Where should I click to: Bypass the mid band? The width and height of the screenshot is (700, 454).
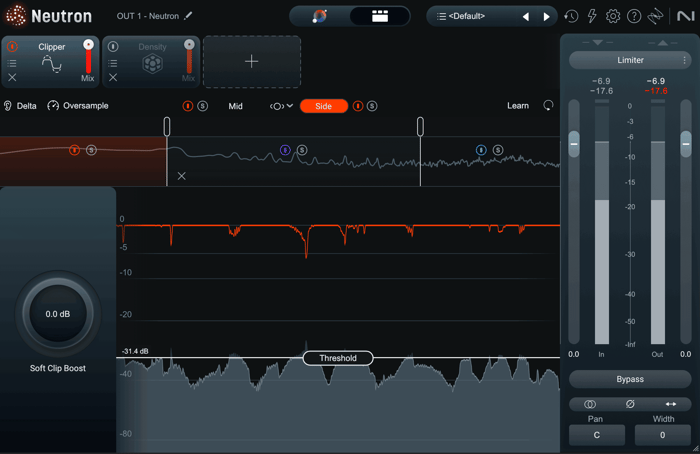(285, 150)
